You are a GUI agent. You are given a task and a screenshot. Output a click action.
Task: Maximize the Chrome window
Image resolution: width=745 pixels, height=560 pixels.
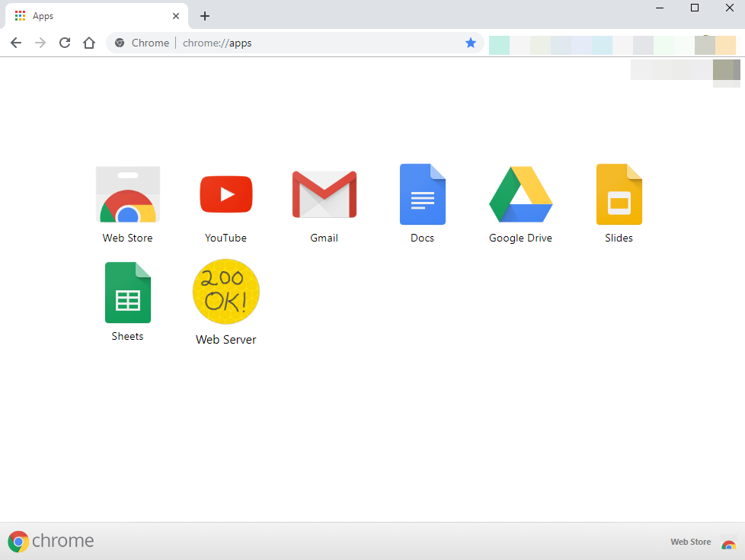pyautogui.click(x=695, y=8)
